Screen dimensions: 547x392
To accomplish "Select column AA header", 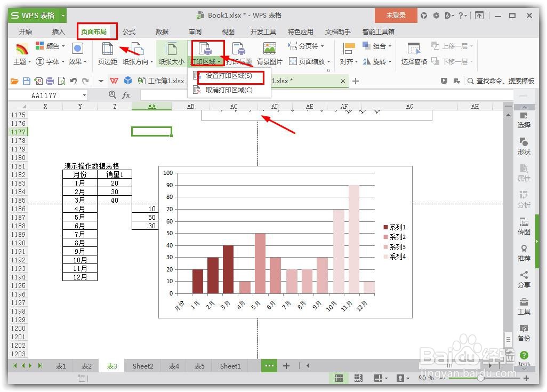I will click(x=152, y=107).
